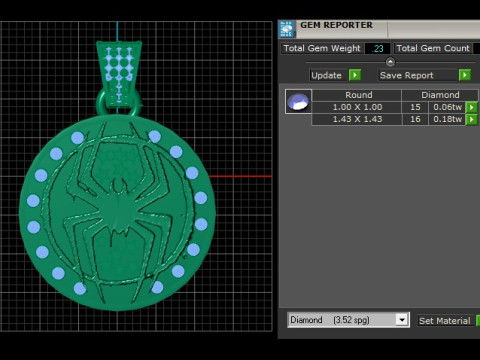Click the Total Gem Count label

tap(433, 48)
